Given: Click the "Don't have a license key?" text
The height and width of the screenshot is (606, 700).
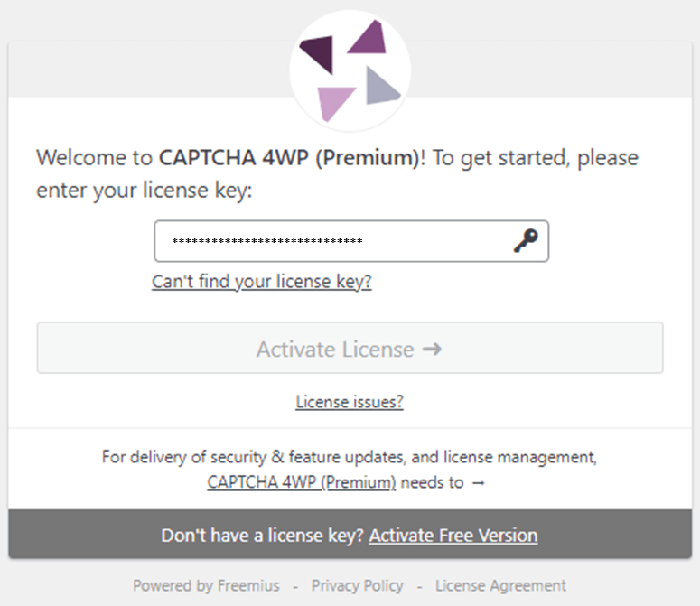Looking at the screenshot, I should [263, 535].
